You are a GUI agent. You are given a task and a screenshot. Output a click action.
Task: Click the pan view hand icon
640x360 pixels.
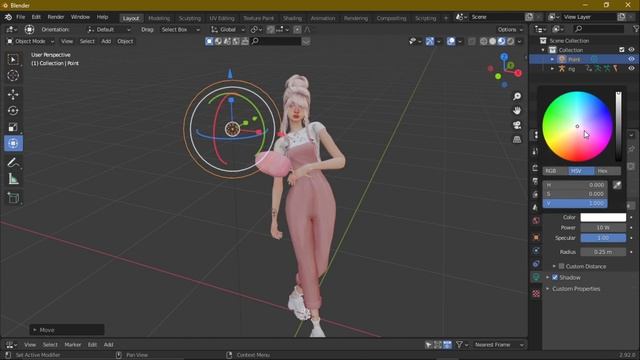tap(517, 111)
